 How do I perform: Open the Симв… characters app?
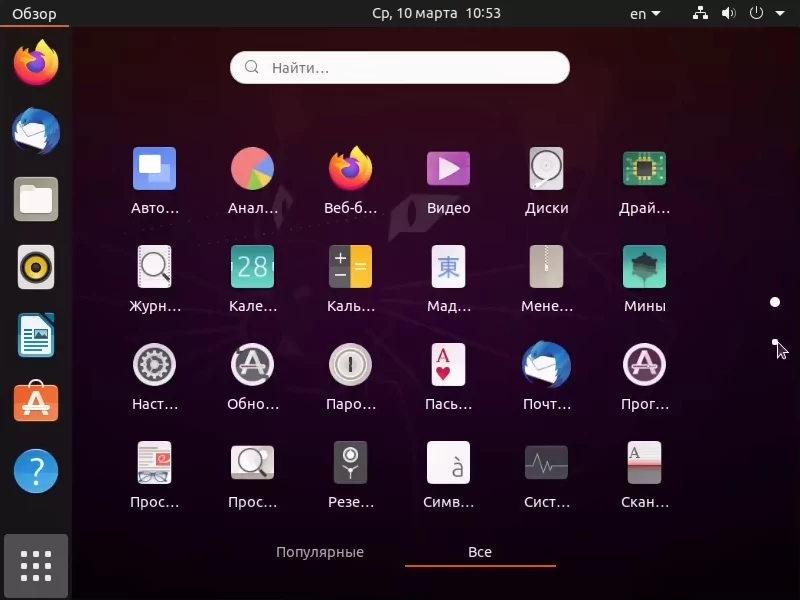448,463
